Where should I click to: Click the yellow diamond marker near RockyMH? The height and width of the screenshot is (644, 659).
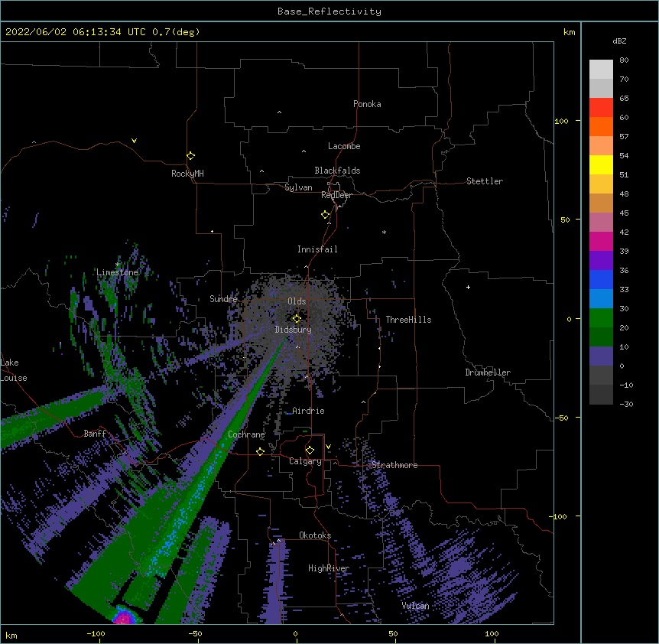(x=190, y=156)
